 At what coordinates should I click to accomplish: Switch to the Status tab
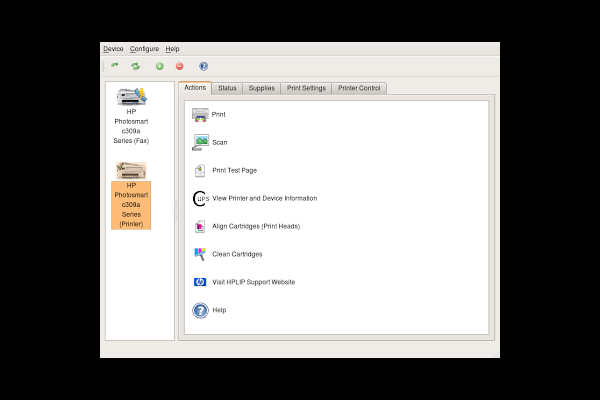click(x=227, y=88)
